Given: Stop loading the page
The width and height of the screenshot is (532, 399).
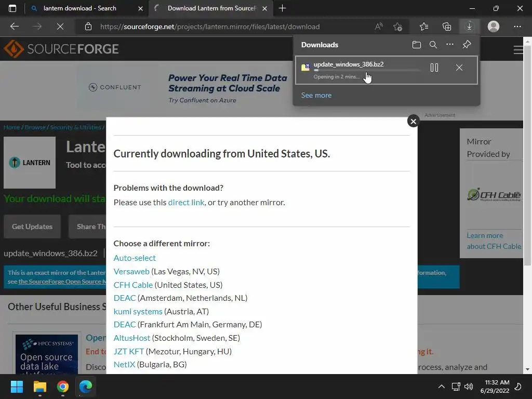Looking at the screenshot, I should click(x=60, y=26).
